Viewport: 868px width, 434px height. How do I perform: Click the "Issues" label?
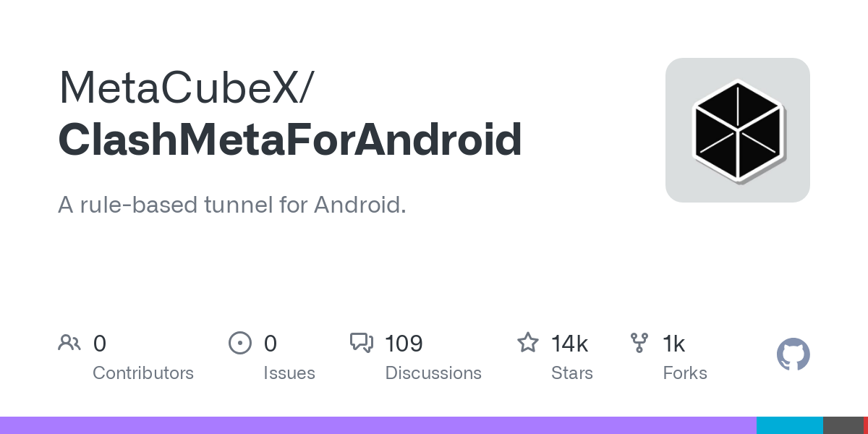(x=289, y=373)
